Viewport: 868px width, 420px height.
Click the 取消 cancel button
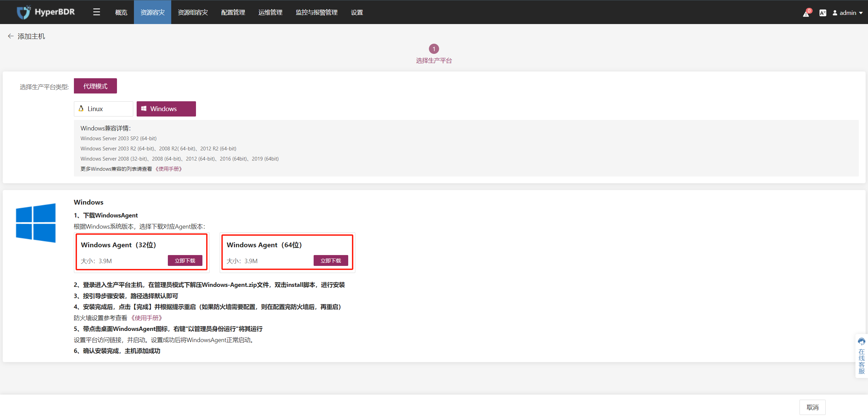tap(812, 407)
